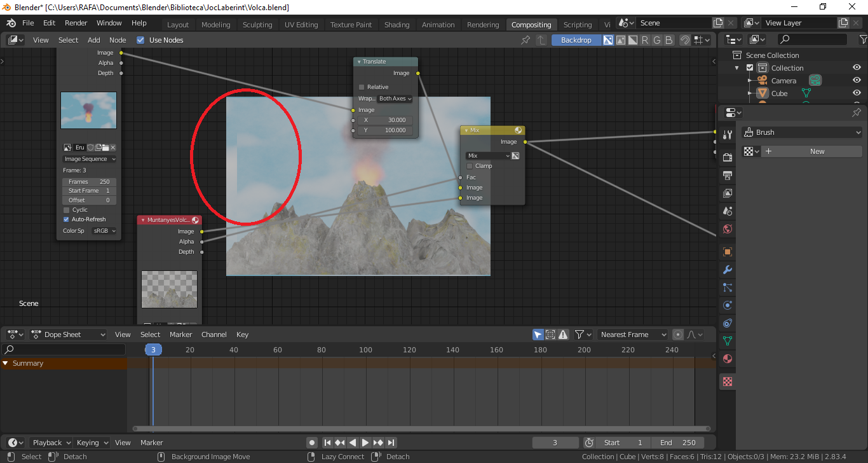The width and height of the screenshot is (868, 463).
Task: Open the Object properties tab
Action: click(x=728, y=252)
